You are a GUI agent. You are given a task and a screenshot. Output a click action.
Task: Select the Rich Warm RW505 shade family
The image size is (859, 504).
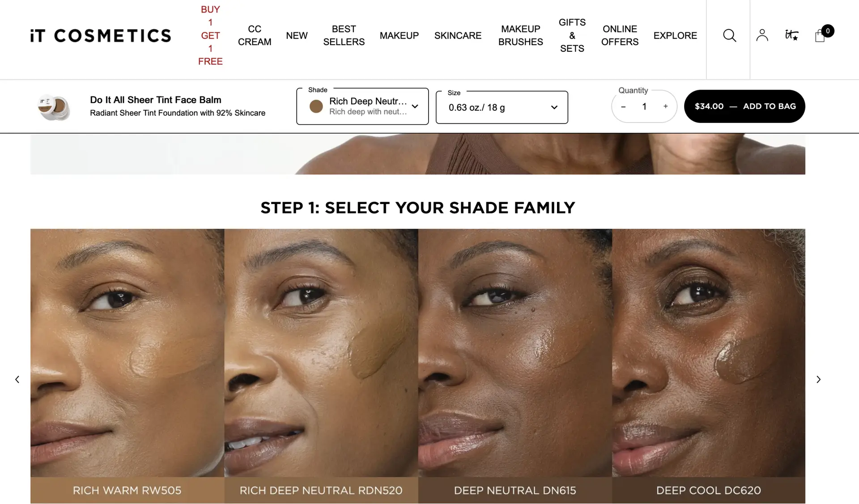[x=127, y=366]
